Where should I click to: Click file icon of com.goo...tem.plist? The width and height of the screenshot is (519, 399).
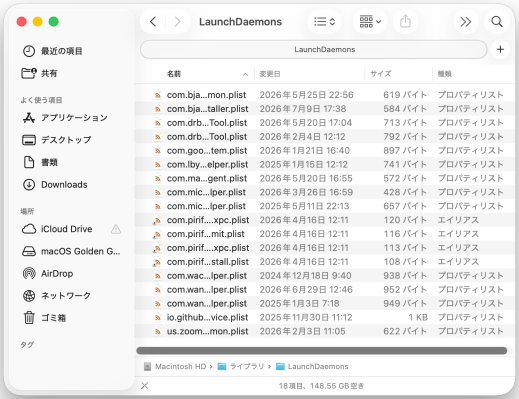[158, 151]
